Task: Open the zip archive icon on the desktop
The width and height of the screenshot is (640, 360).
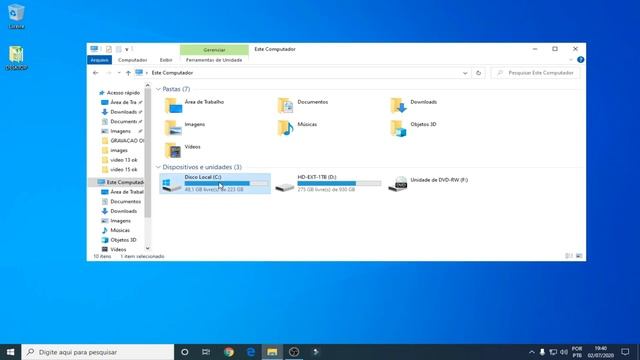Action: point(16,58)
